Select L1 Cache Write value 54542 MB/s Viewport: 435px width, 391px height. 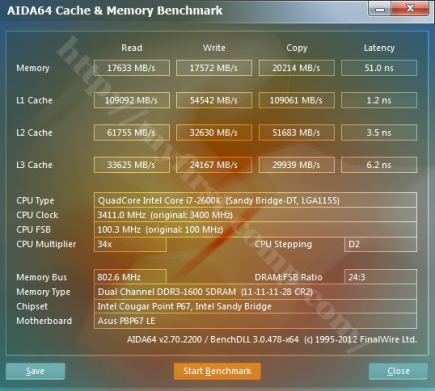[214, 100]
